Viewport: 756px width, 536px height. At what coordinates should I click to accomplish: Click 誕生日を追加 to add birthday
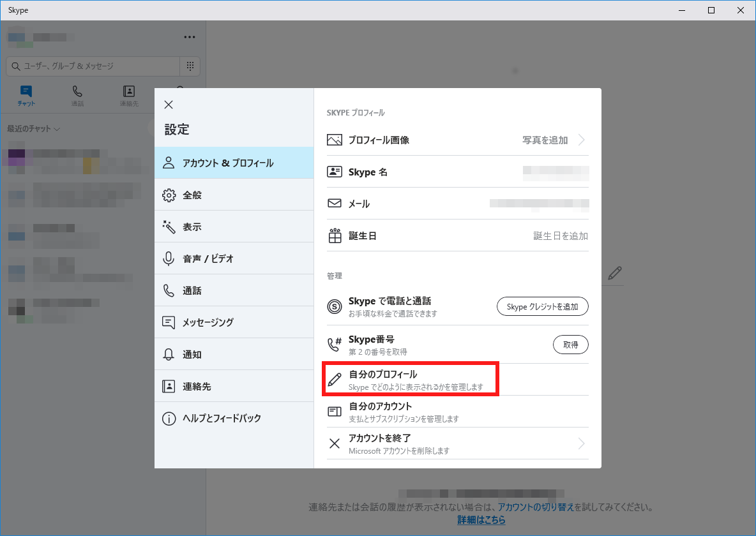tap(560, 235)
